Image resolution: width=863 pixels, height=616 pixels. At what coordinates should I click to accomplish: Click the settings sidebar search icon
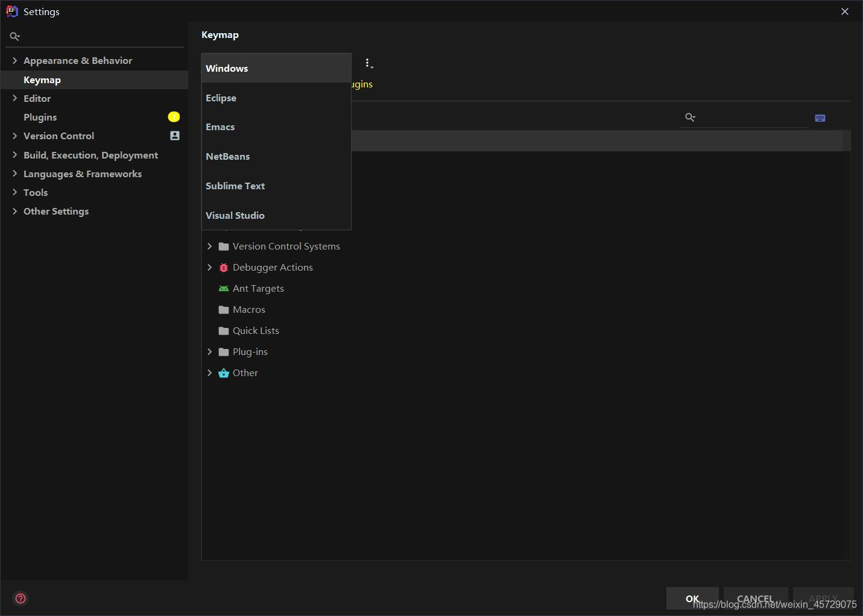click(x=15, y=37)
